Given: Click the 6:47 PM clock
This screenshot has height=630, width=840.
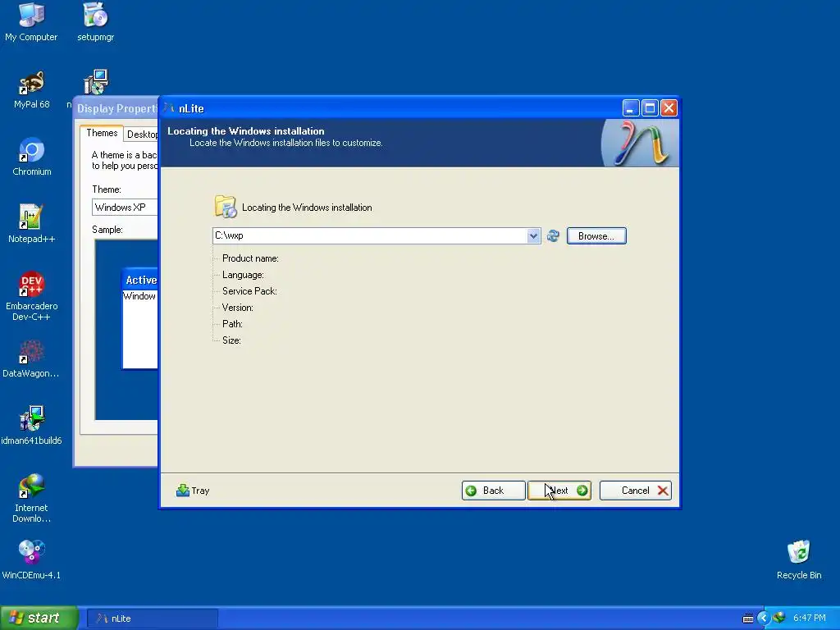Looking at the screenshot, I should [x=809, y=619].
